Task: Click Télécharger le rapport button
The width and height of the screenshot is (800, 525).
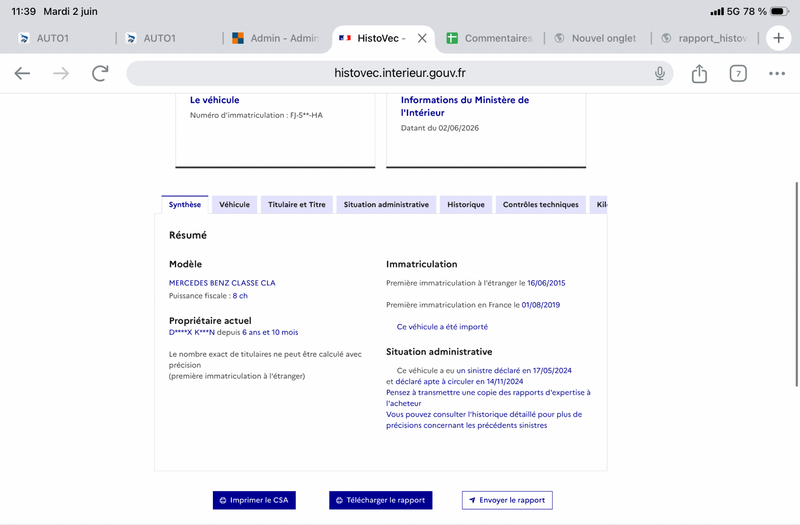Action: (x=381, y=500)
